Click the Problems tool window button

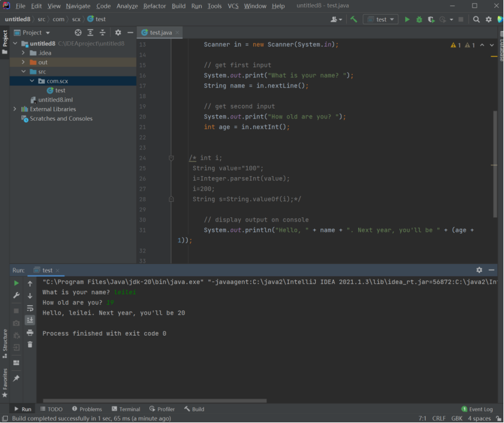coord(87,409)
